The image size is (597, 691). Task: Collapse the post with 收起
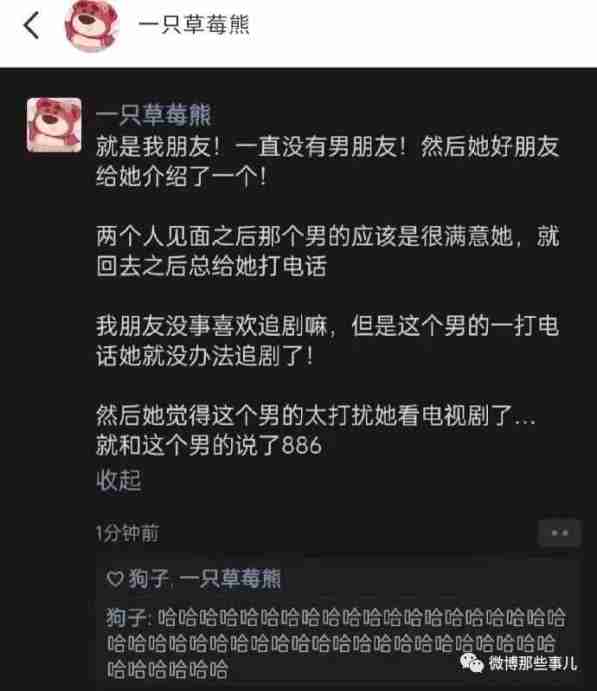coord(119,480)
